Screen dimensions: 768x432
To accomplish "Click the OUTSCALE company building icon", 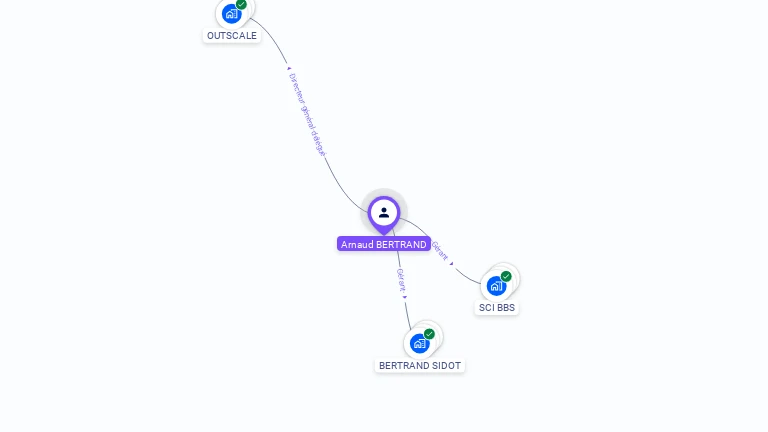I will click(232, 14).
